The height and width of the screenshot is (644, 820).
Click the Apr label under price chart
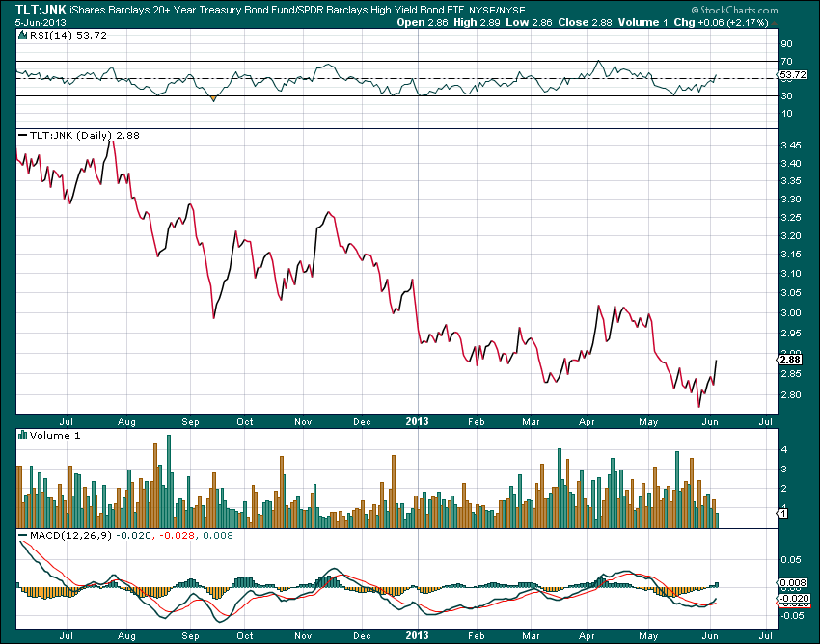(x=587, y=422)
